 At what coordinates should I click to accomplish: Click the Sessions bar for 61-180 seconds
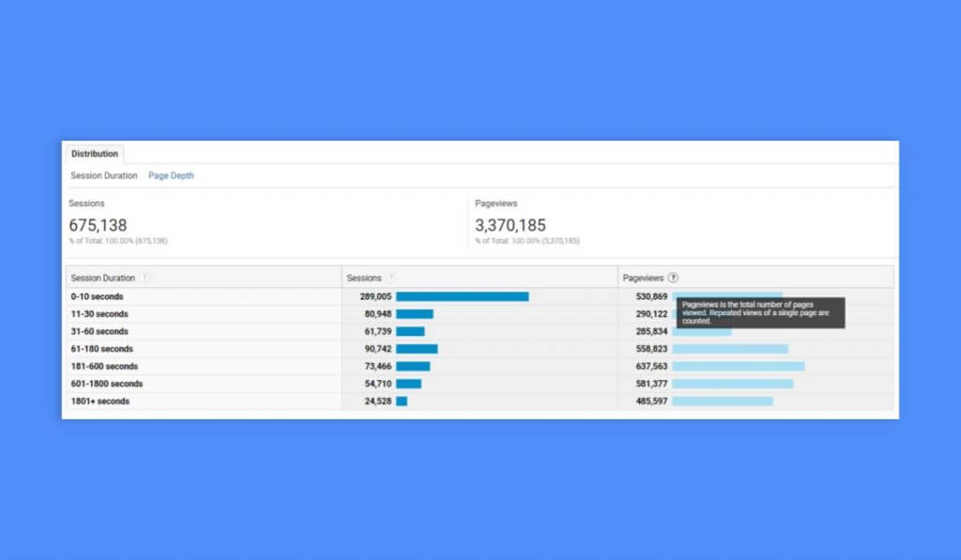[x=418, y=349]
